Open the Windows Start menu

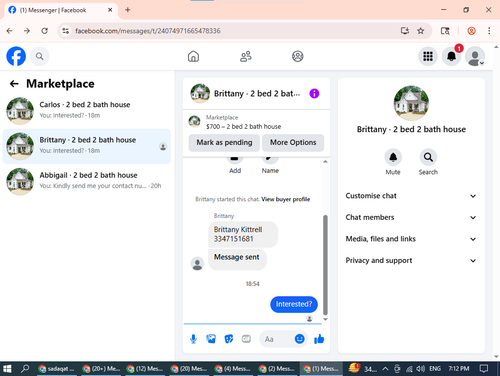[x=7, y=369]
